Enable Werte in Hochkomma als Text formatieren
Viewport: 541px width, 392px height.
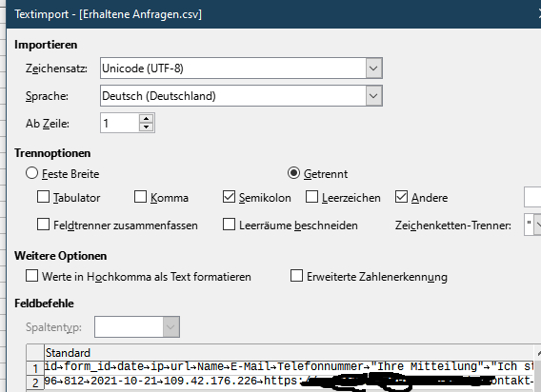point(31,276)
